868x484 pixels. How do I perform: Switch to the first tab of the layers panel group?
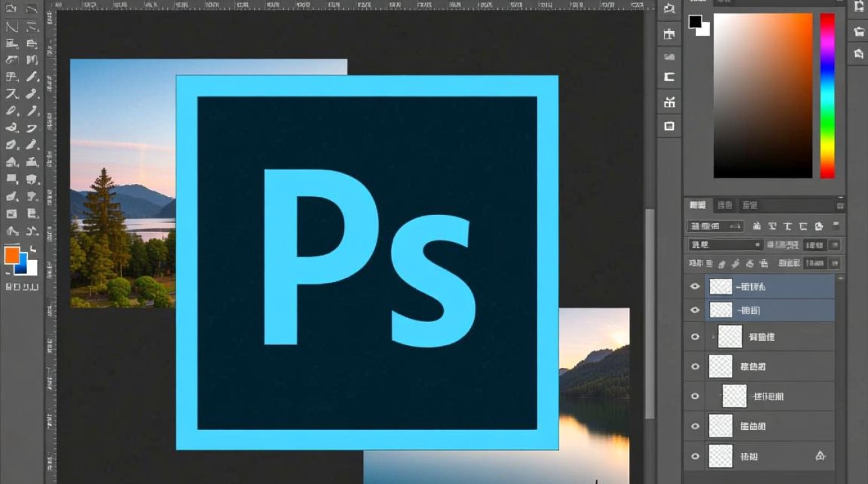tap(697, 205)
